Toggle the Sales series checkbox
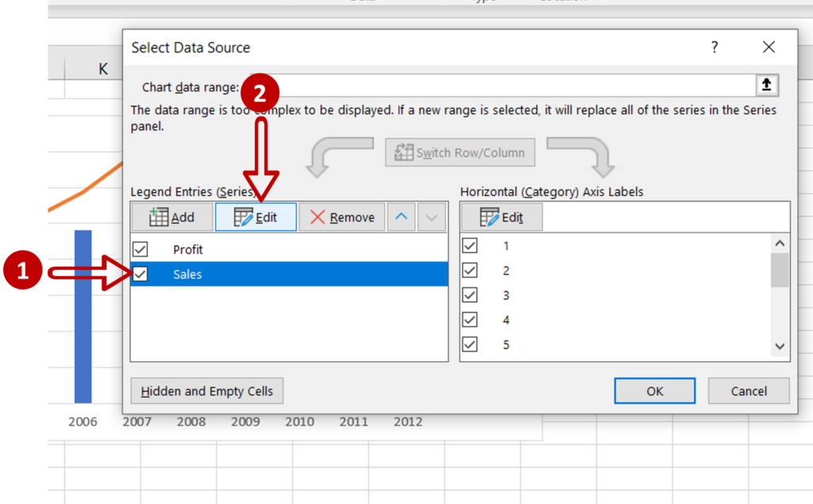This screenshot has width=813, height=504. click(x=141, y=274)
